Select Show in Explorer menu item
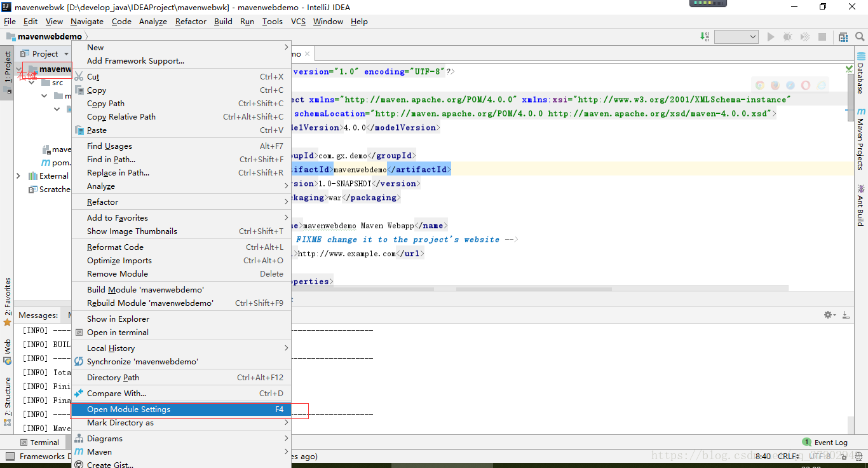 pyautogui.click(x=180, y=319)
